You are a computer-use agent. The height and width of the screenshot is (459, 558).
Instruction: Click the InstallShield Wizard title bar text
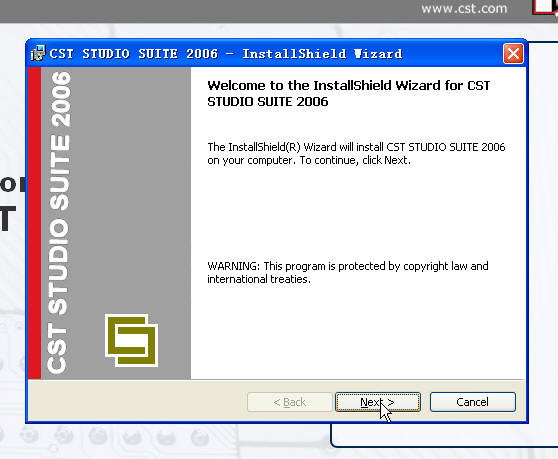click(x=226, y=54)
